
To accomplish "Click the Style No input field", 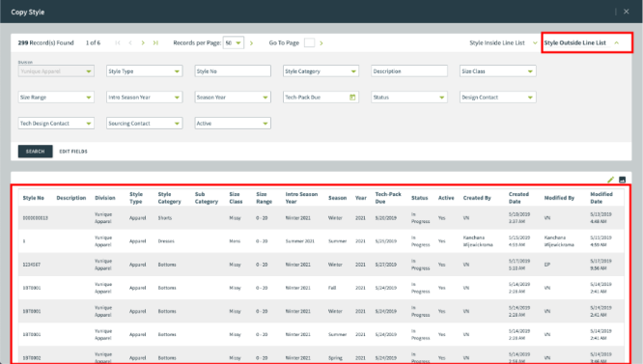I will coord(233,70).
